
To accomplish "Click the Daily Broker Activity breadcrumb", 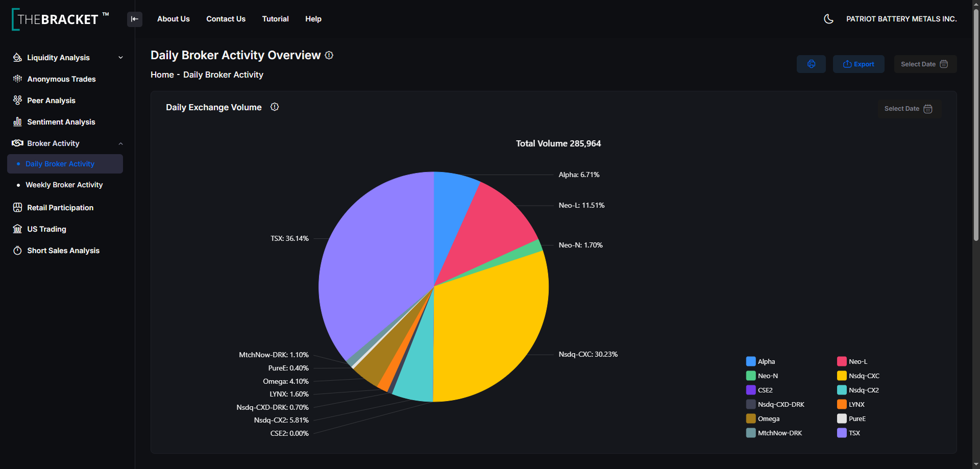I will click(x=223, y=75).
